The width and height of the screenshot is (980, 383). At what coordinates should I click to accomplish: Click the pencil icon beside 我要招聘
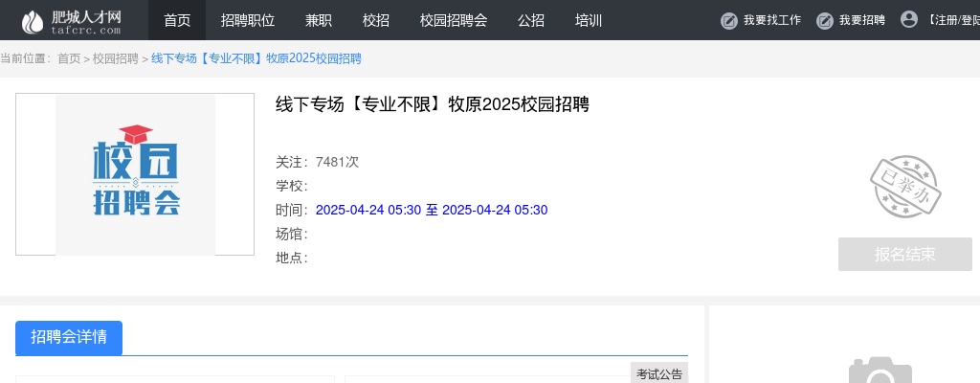824,20
